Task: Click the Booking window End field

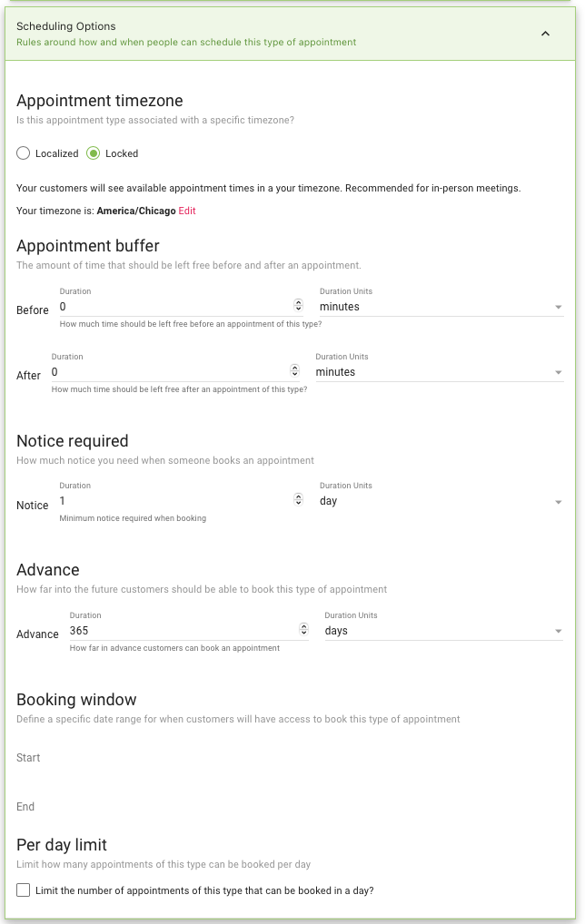Action: coord(25,807)
